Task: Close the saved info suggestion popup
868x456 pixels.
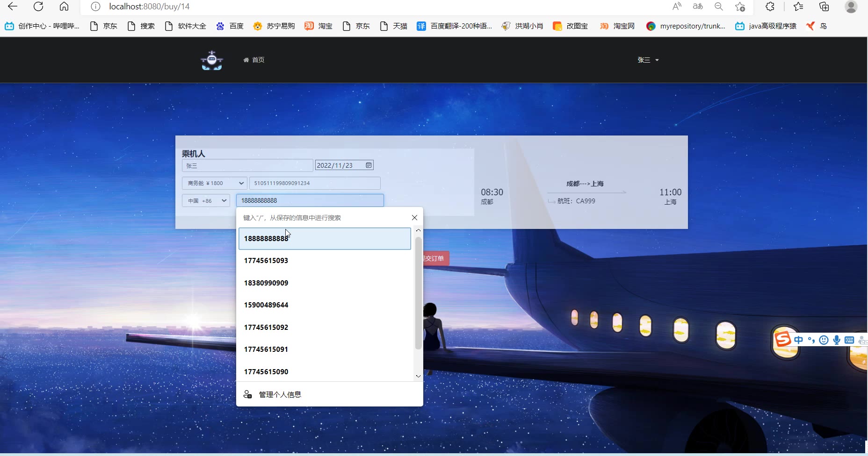Action: tap(414, 218)
